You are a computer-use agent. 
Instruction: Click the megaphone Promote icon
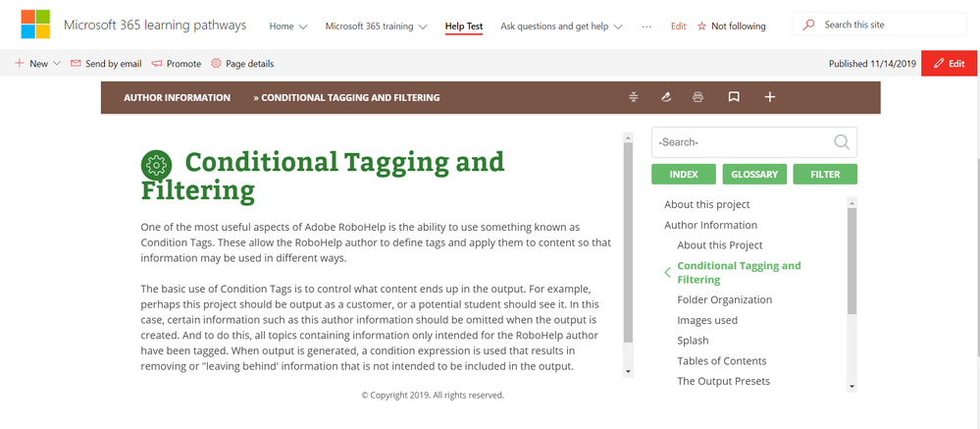[156, 63]
